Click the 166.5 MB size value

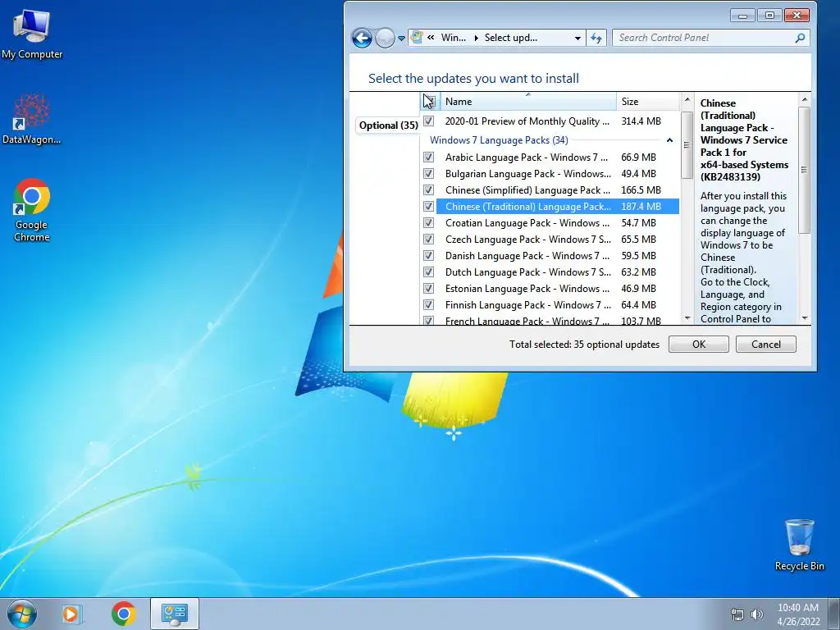tap(641, 190)
